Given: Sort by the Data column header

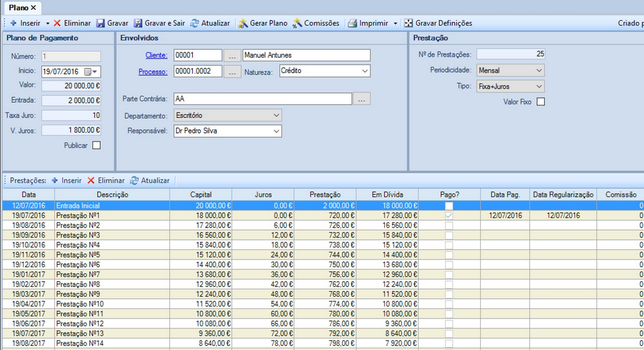Looking at the screenshot, I should click(28, 194).
